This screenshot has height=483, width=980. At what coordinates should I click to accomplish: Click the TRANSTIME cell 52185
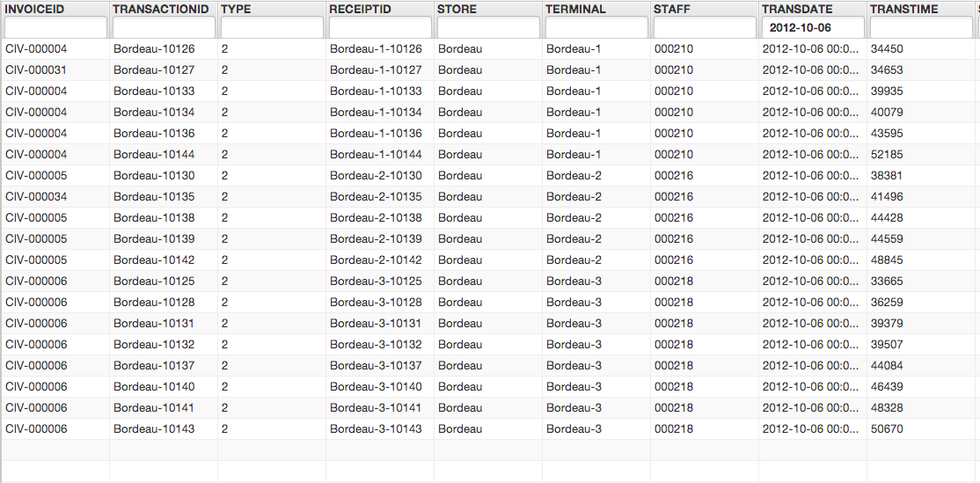(x=886, y=155)
